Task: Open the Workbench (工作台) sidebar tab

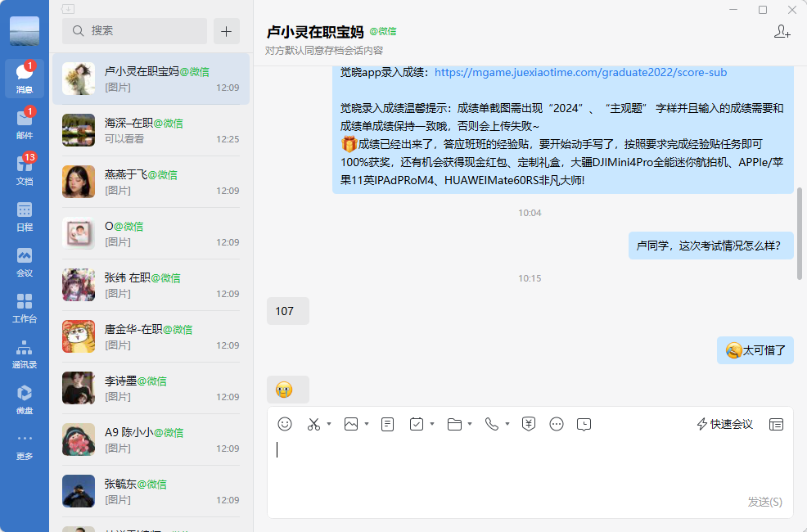Action: pos(25,307)
